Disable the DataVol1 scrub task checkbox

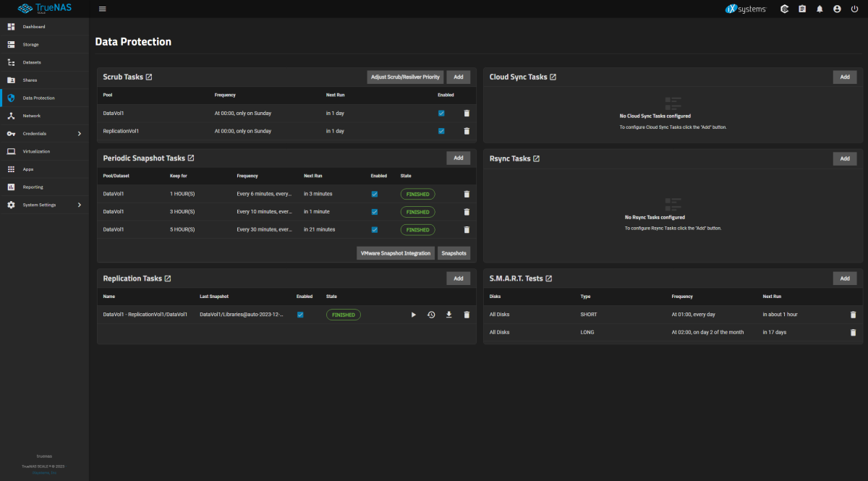click(x=441, y=114)
